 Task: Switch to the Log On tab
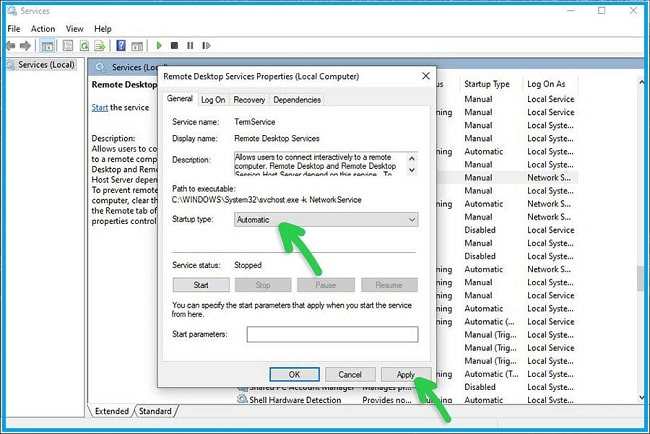(213, 100)
